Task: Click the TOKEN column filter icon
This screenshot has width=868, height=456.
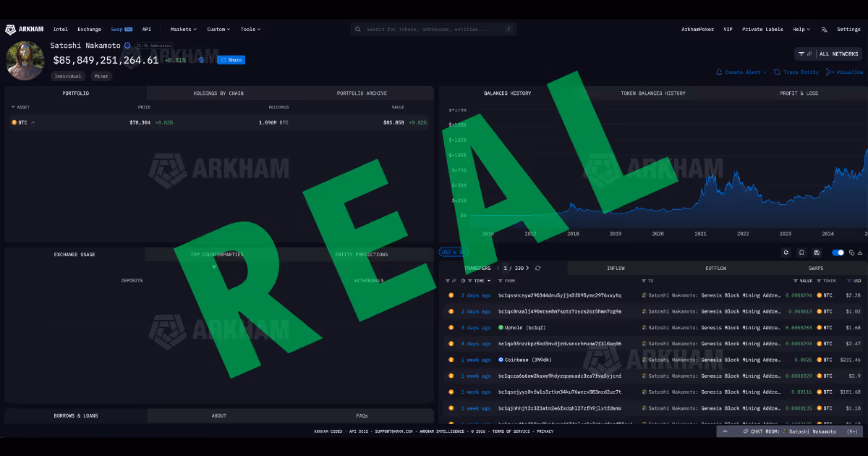Action: click(x=820, y=281)
